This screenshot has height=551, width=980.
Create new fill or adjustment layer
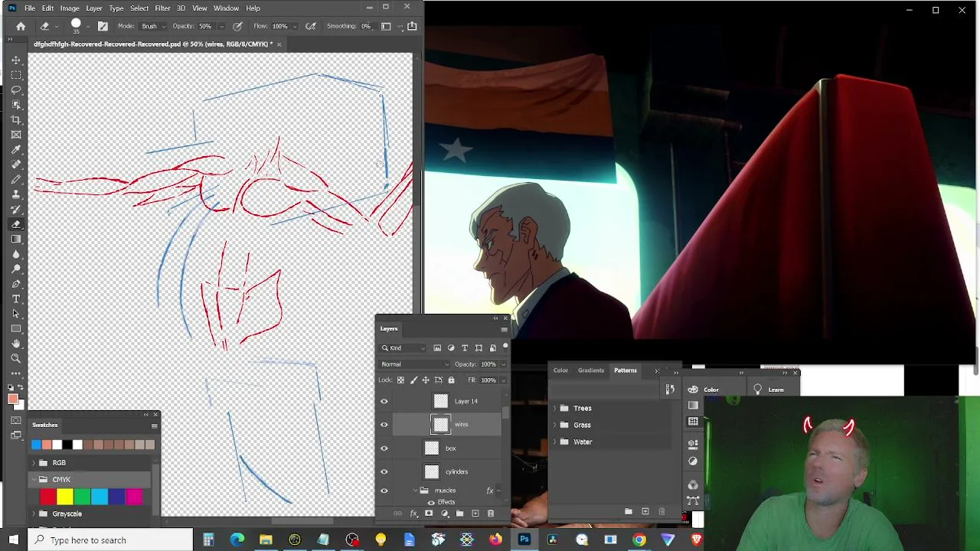click(444, 513)
